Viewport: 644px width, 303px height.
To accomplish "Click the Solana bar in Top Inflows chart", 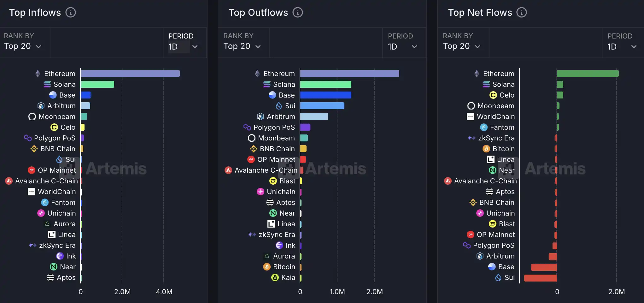I will (x=97, y=84).
